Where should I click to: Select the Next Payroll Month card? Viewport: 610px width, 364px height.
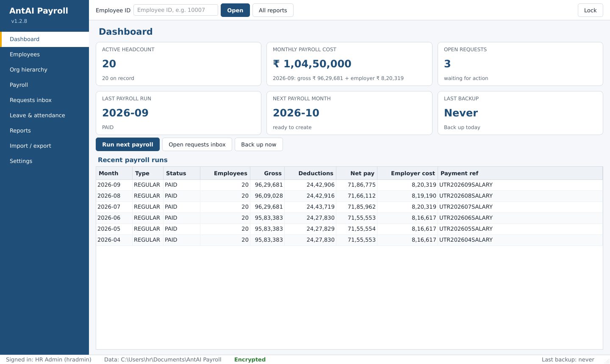349,113
